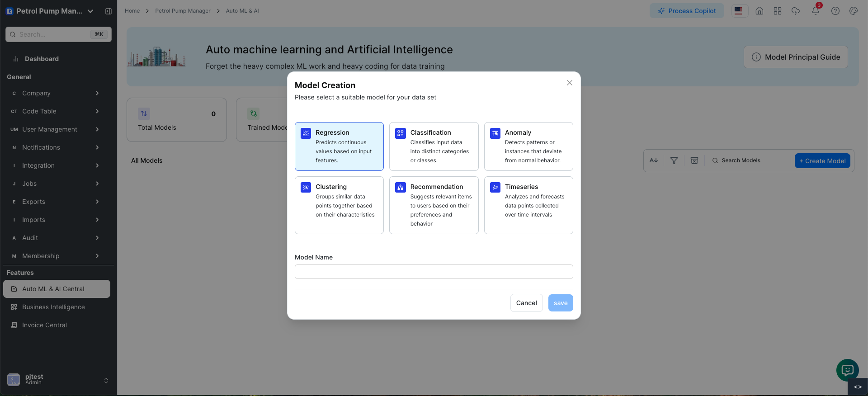The height and width of the screenshot is (396, 868).
Task: Expand the Integration menu chevron
Action: click(x=97, y=165)
